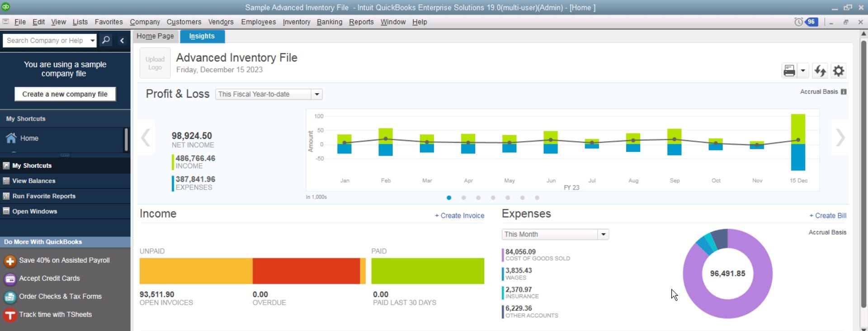Collapse the left sidebar with arrow icon

pos(122,40)
